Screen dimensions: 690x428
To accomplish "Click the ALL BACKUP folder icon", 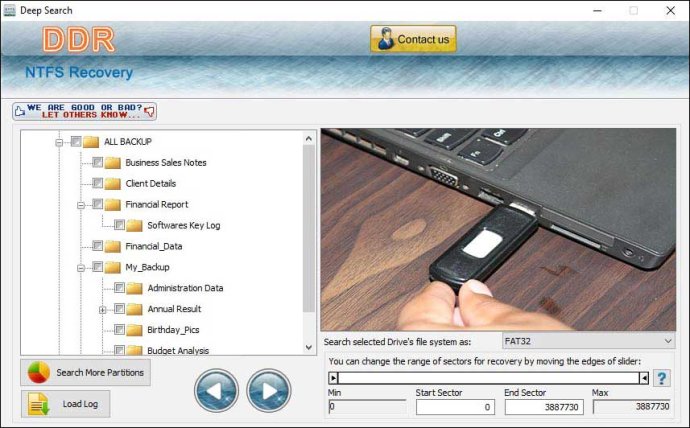I will tap(91, 142).
